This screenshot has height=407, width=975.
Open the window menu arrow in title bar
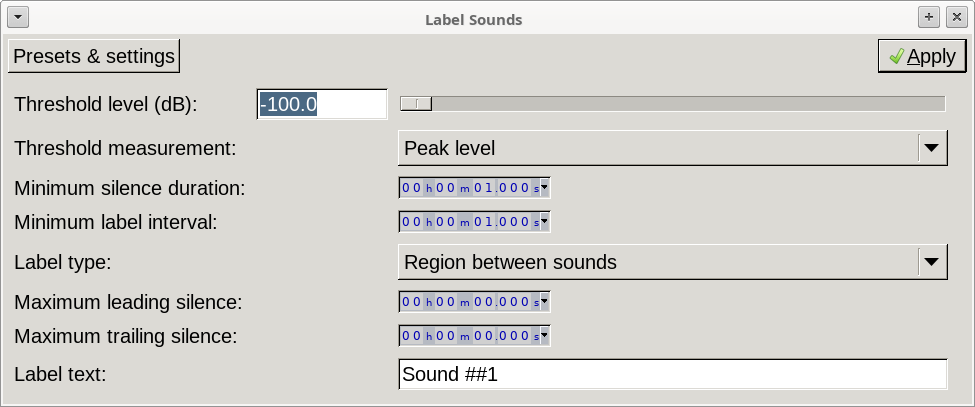[x=18, y=17]
